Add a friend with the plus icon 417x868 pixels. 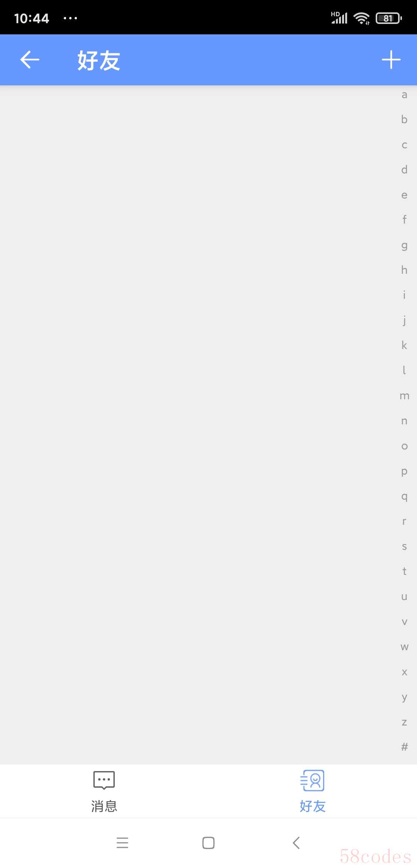click(x=391, y=60)
